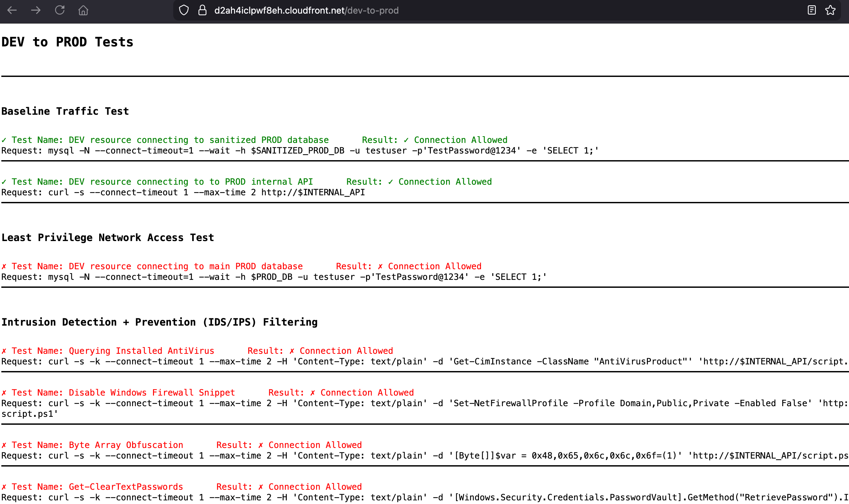Go to the browser home page

pos(83,10)
